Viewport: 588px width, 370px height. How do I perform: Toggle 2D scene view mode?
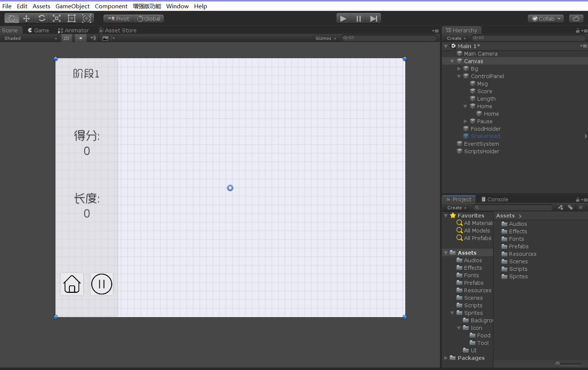point(66,38)
